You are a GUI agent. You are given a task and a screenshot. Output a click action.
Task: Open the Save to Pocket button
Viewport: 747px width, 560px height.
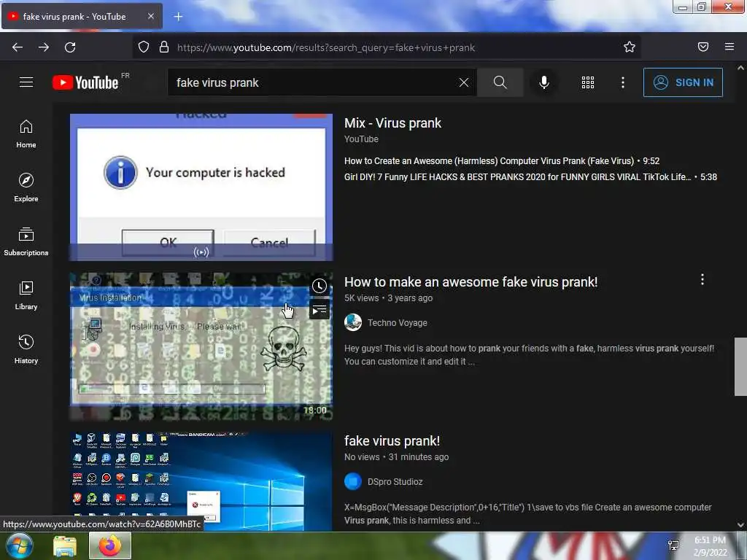[703, 47]
